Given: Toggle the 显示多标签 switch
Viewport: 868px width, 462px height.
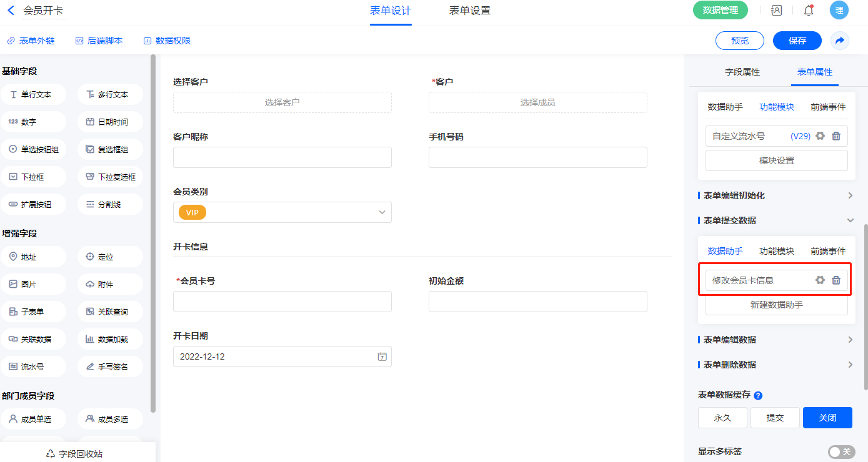Looking at the screenshot, I should pyautogui.click(x=841, y=451).
